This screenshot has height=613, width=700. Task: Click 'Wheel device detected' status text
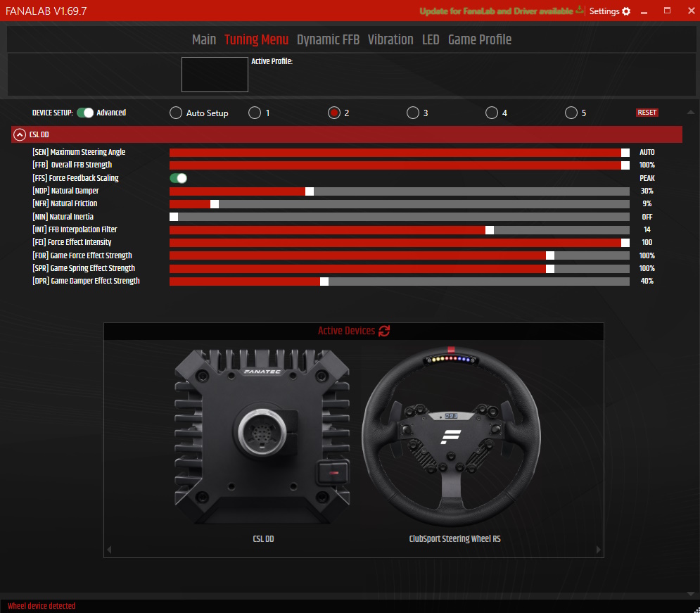pos(42,606)
